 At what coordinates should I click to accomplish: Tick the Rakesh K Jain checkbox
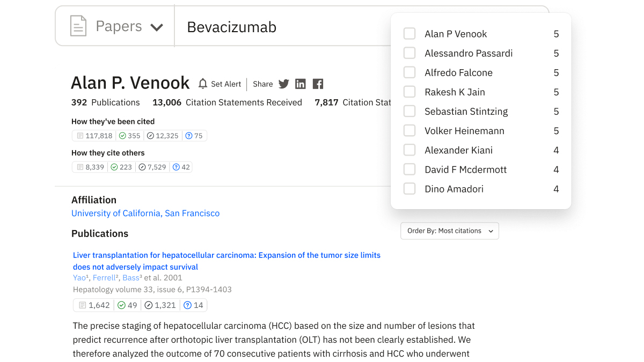pyautogui.click(x=409, y=92)
